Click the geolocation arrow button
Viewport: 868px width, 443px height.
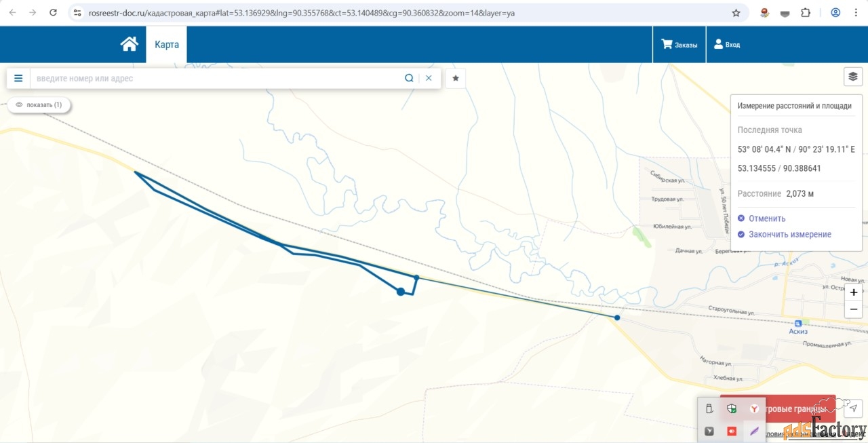853,408
